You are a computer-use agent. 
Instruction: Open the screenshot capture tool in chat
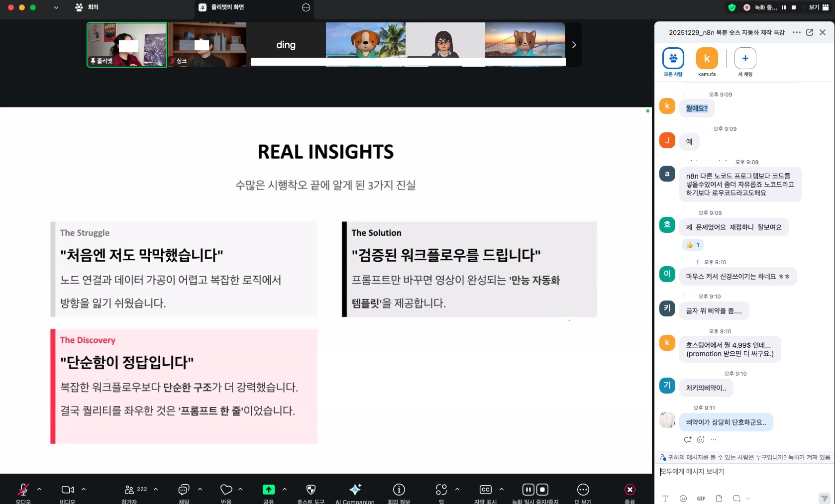pos(736,499)
